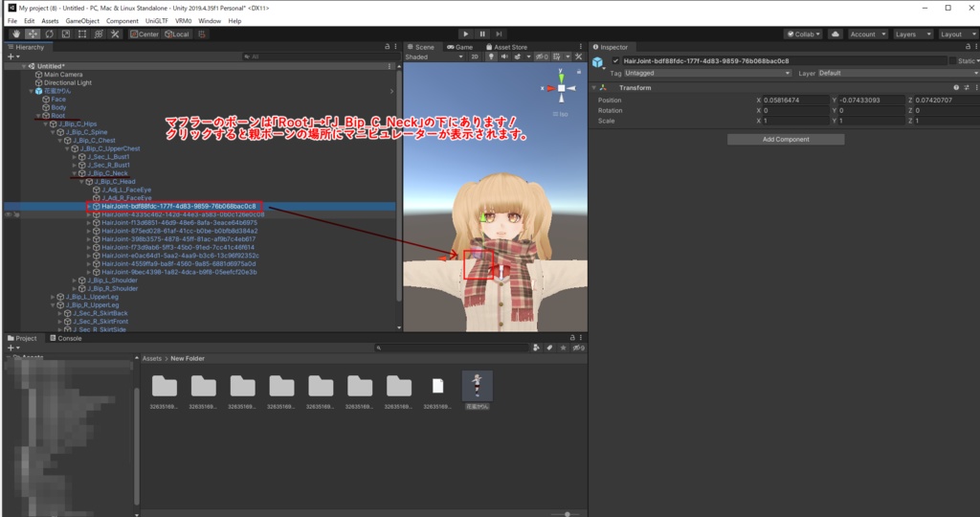Image resolution: width=980 pixels, height=517 pixels.
Task: Click the Step frame button
Action: (x=499, y=34)
